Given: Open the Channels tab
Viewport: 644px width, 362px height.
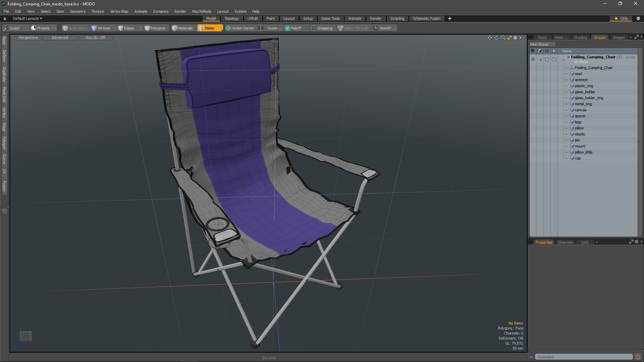Looking at the screenshot, I should click(565, 242).
